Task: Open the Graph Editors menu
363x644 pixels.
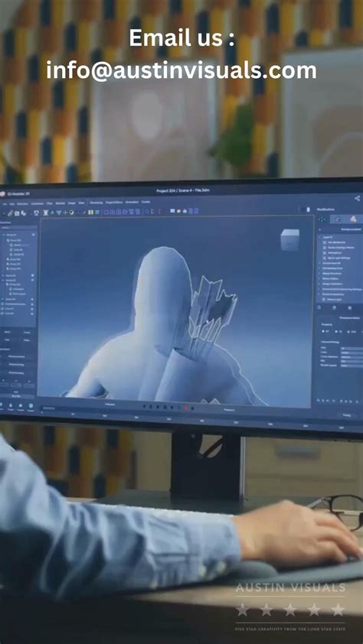Action: (x=114, y=203)
